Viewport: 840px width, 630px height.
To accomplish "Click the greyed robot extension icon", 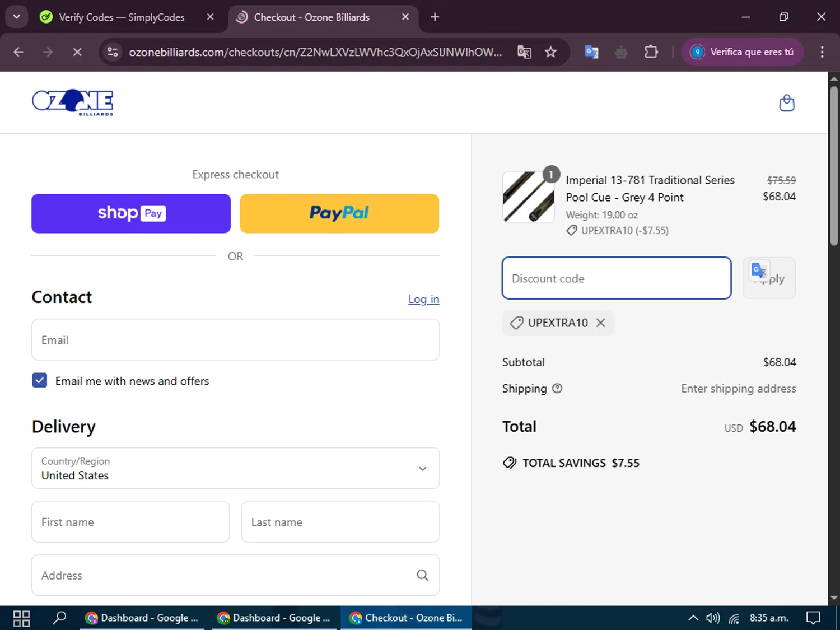I will tap(621, 52).
